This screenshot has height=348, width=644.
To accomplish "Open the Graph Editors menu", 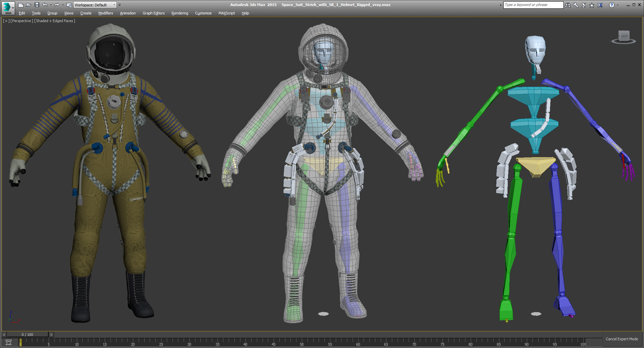I will pos(154,13).
